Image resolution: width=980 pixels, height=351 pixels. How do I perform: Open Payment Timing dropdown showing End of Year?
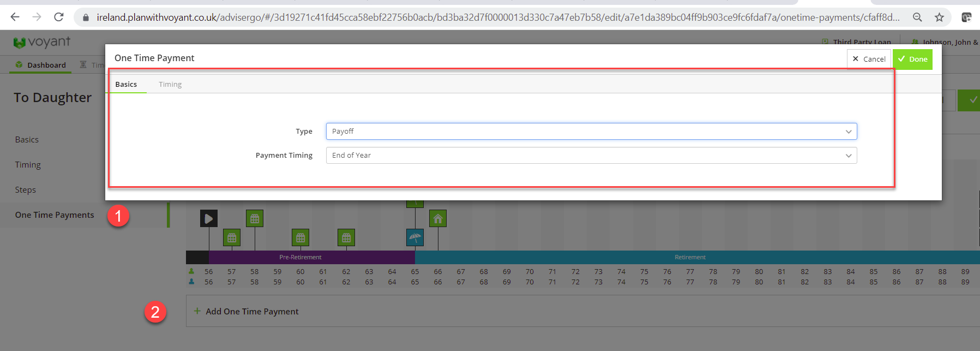[x=592, y=156]
